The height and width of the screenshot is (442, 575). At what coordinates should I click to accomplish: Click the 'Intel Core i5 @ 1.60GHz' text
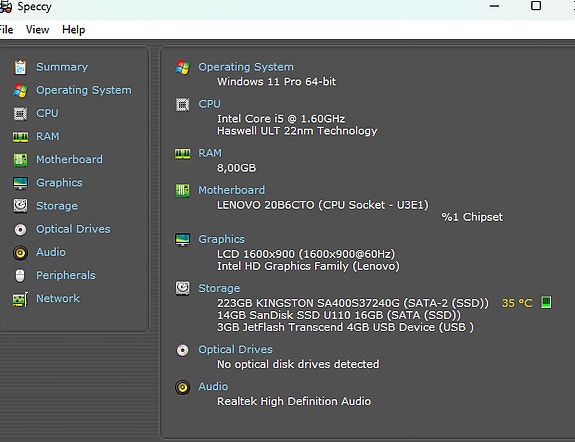coord(281,119)
